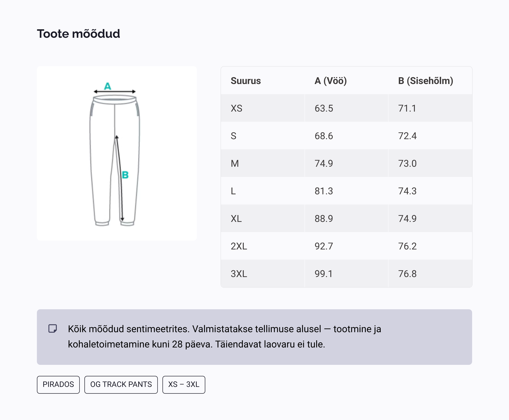This screenshot has height=420, width=509.
Task: Select the XS size row label
Action: click(x=236, y=108)
